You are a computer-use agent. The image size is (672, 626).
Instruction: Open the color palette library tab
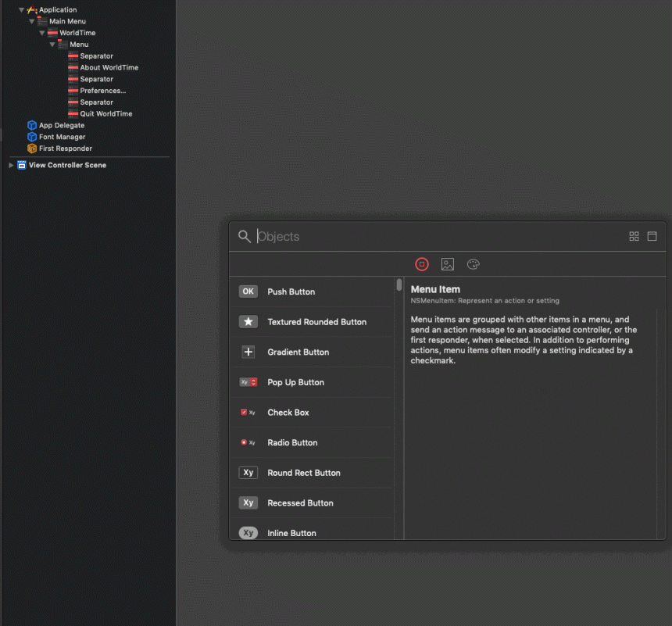click(x=473, y=264)
